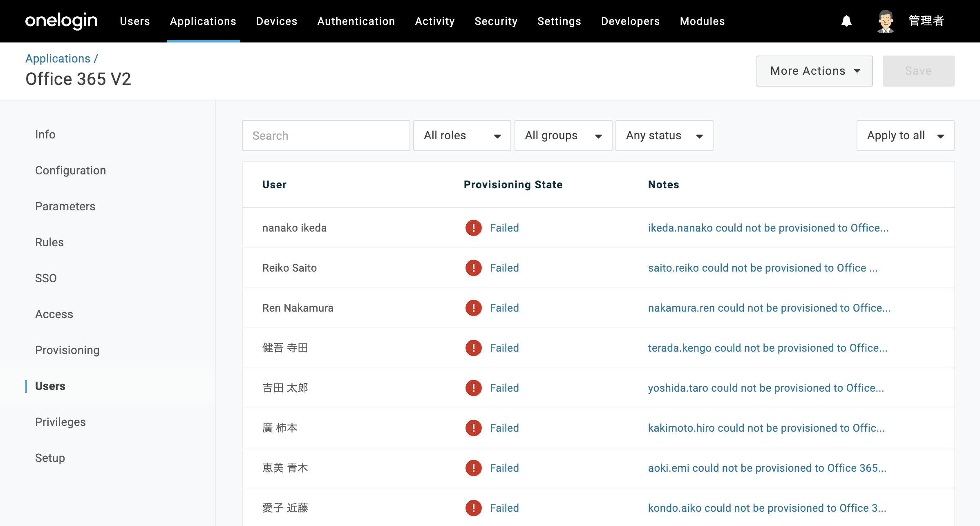Click the failed icon for Ren Nakamura

click(473, 308)
